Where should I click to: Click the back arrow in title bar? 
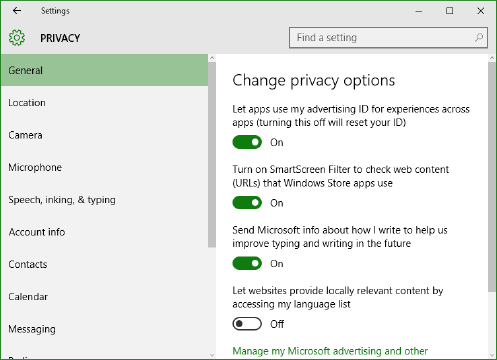(x=17, y=11)
